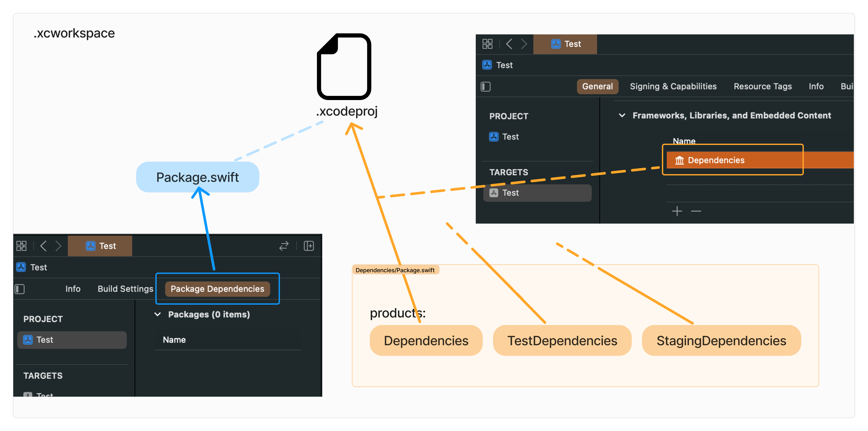The image size is (868, 431).
Task: Click the Dependencies product pill
Action: click(426, 340)
